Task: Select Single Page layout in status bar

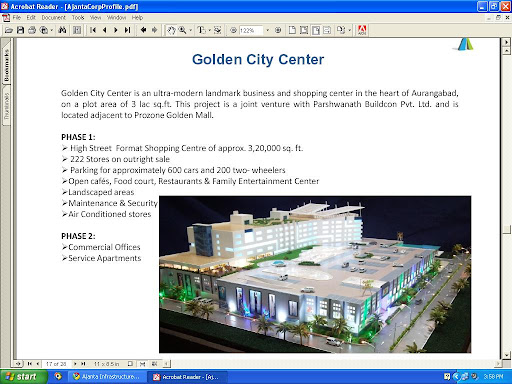Action: (130, 364)
